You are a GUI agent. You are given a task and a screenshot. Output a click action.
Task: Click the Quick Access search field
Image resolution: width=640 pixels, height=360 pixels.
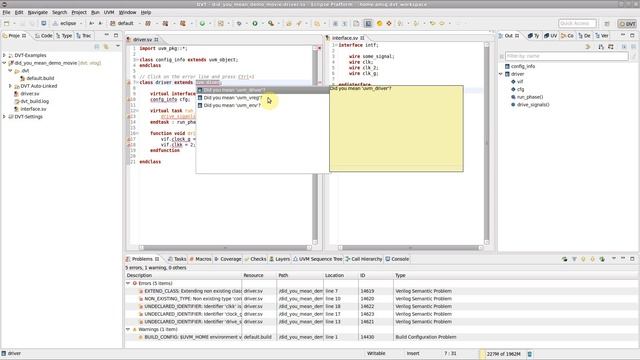click(x=577, y=24)
